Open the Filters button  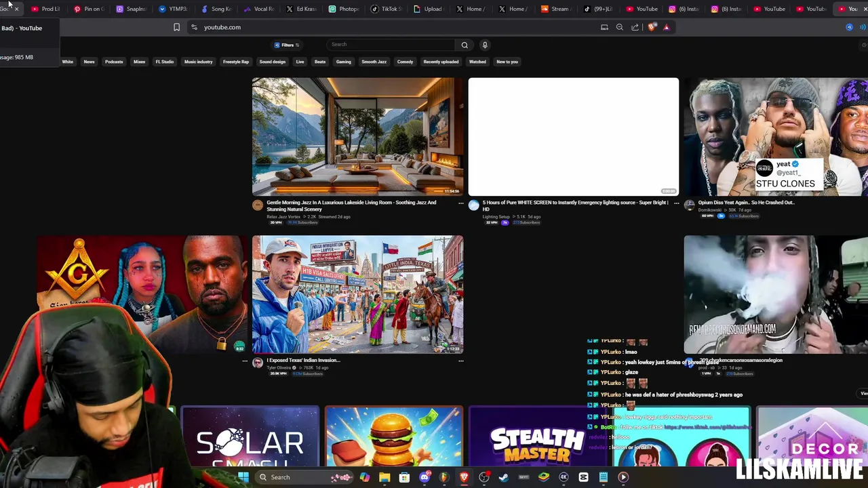tap(287, 45)
